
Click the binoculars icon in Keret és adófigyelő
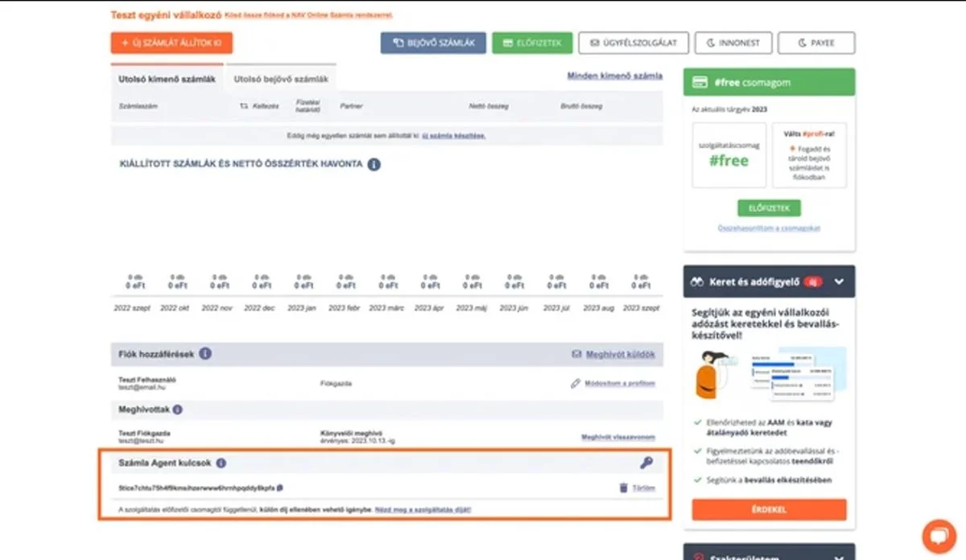(698, 282)
